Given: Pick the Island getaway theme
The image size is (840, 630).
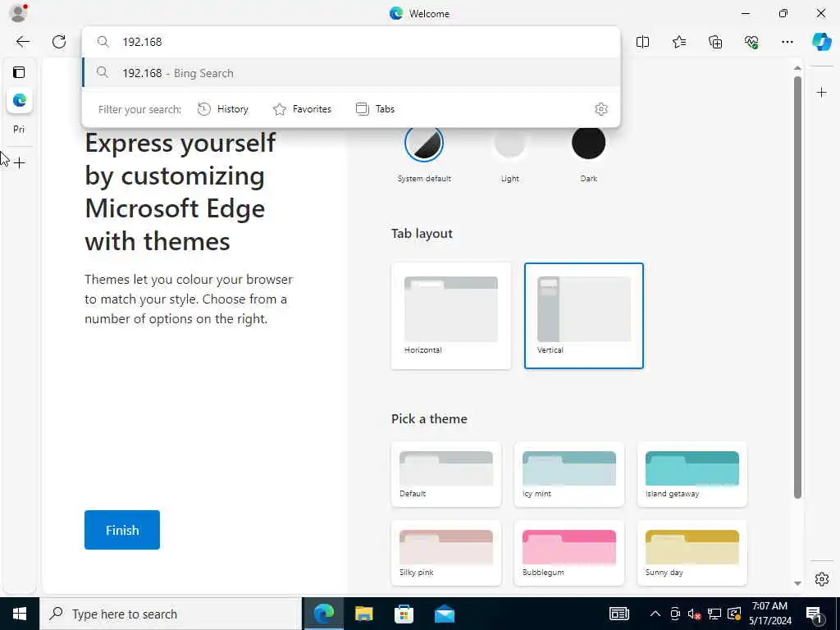Looking at the screenshot, I should 692,474.
